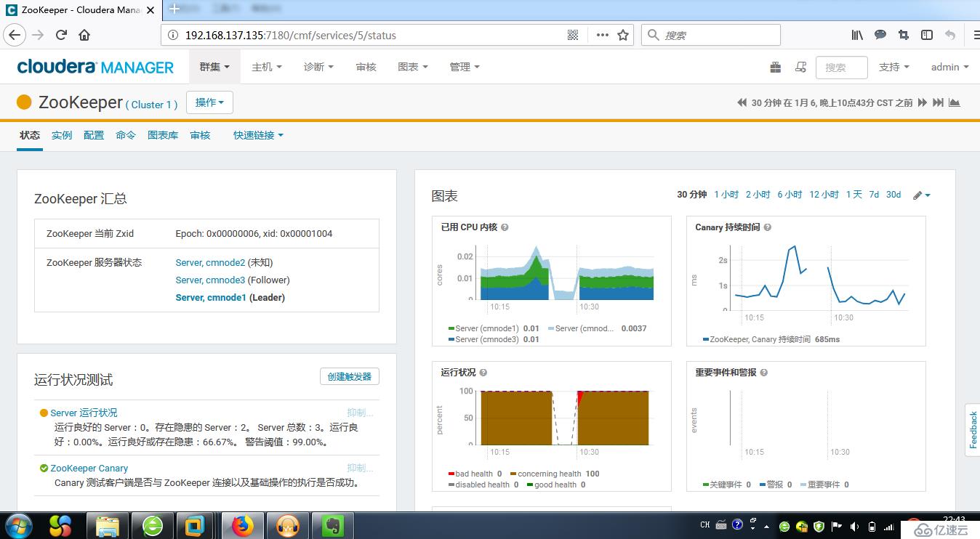The width and height of the screenshot is (980, 539).
Task: Open the running commands icon
Action: (x=800, y=67)
